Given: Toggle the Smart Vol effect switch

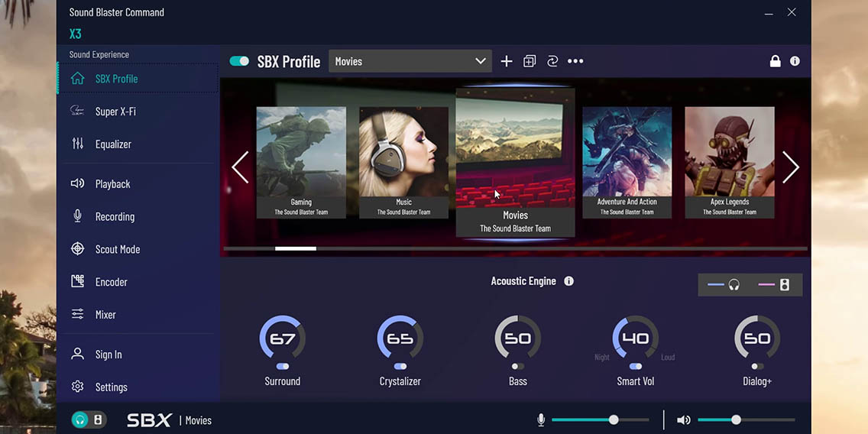Looking at the screenshot, I should pyautogui.click(x=636, y=367).
